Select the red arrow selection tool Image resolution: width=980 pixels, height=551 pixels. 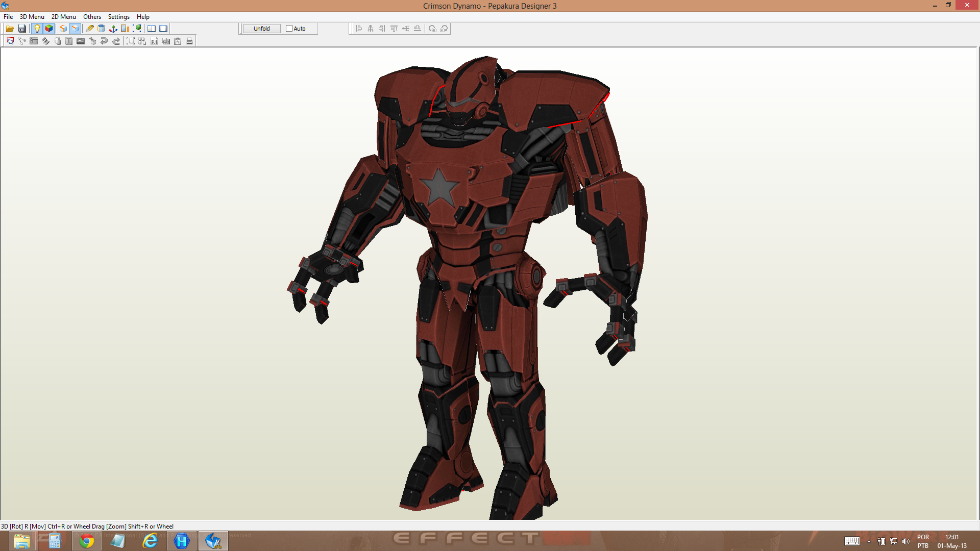pyautogui.click(x=10, y=41)
